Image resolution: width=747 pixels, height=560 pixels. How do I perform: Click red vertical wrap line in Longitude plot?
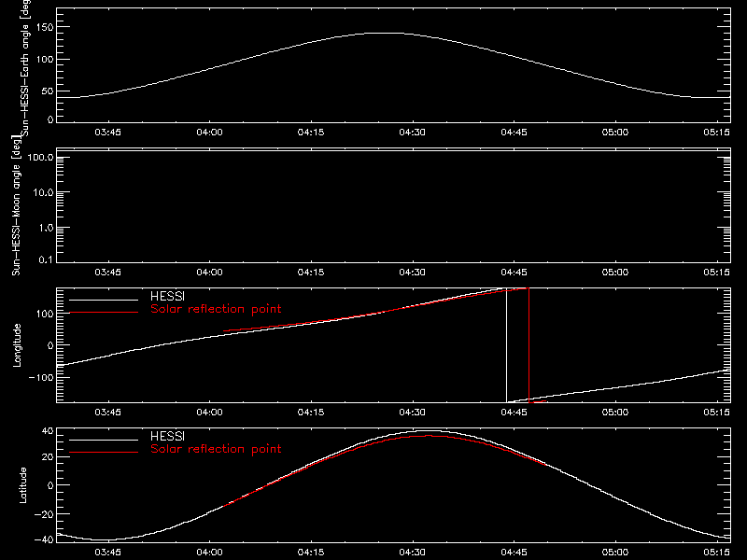(x=529, y=345)
